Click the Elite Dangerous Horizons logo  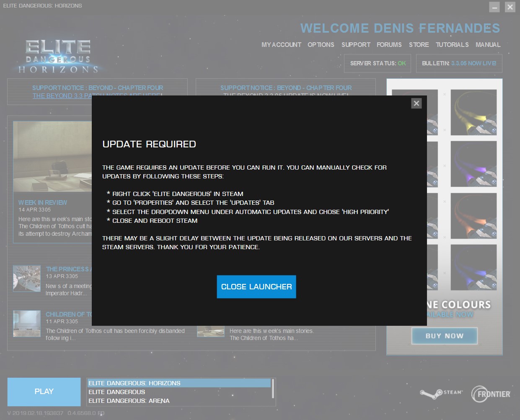[58, 57]
